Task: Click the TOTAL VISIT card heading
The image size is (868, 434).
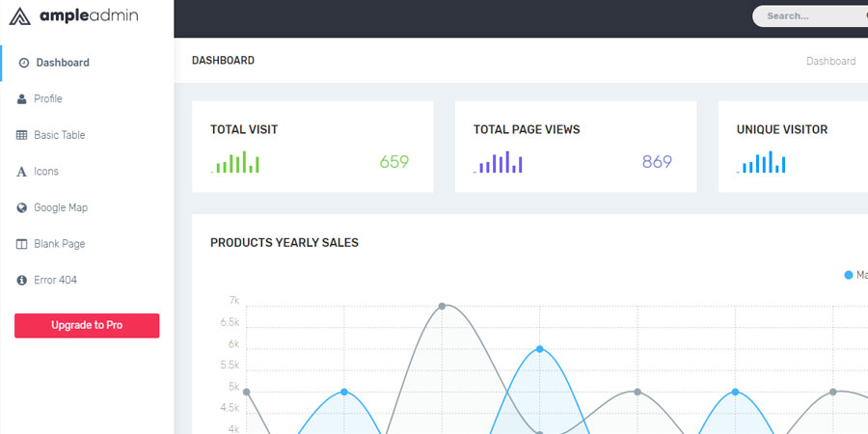Action: pyautogui.click(x=244, y=129)
